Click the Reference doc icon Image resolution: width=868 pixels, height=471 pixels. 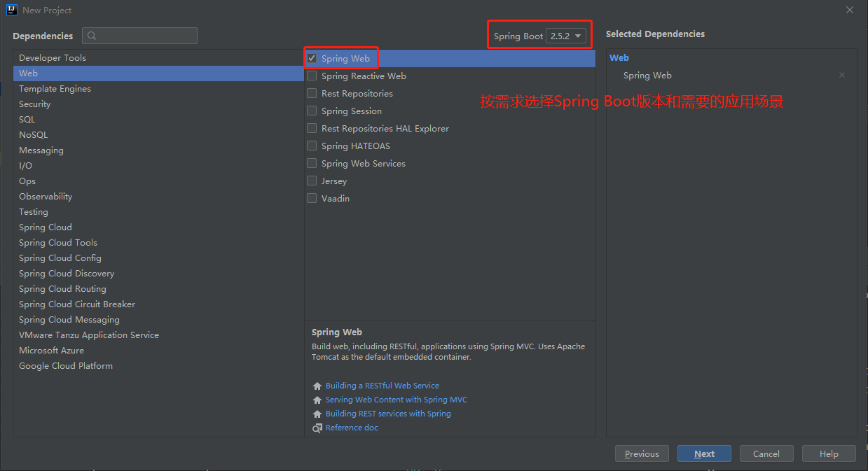(x=317, y=428)
